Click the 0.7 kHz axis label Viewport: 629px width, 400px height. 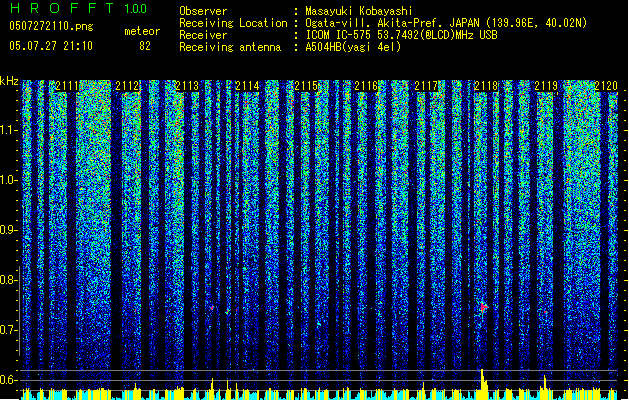(8, 330)
